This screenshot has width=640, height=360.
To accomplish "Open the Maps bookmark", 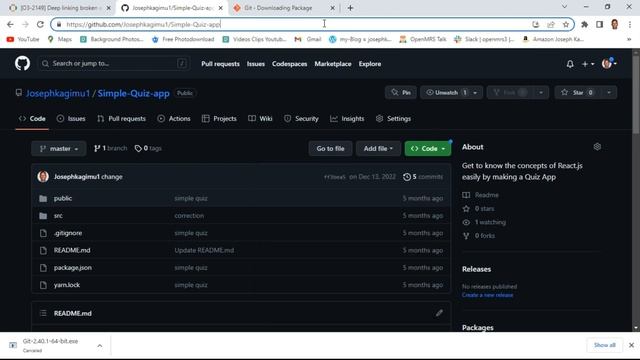I will (x=60, y=39).
